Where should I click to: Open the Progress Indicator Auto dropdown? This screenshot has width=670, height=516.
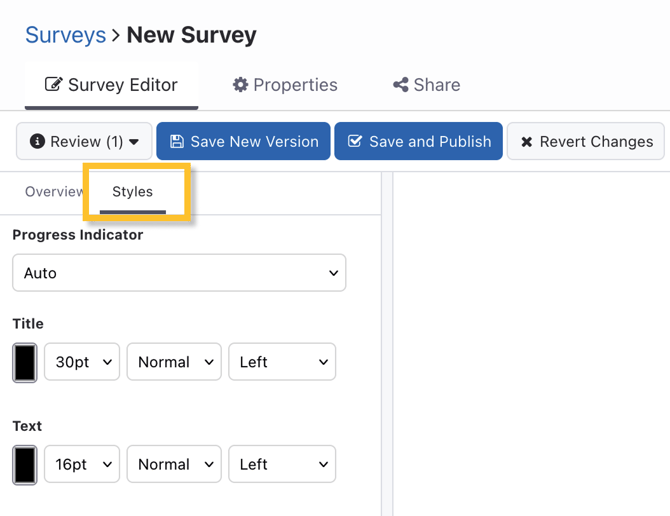click(x=179, y=273)
